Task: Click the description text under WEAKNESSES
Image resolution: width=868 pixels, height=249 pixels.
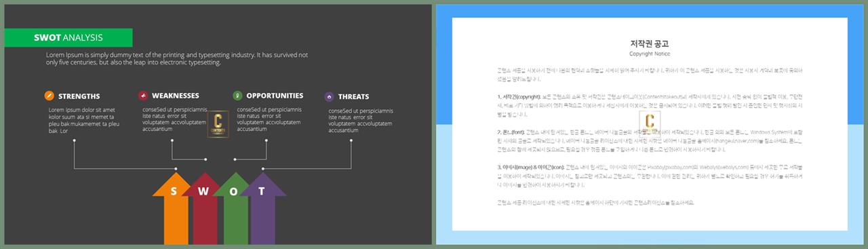Action: (x=174, y=119)
